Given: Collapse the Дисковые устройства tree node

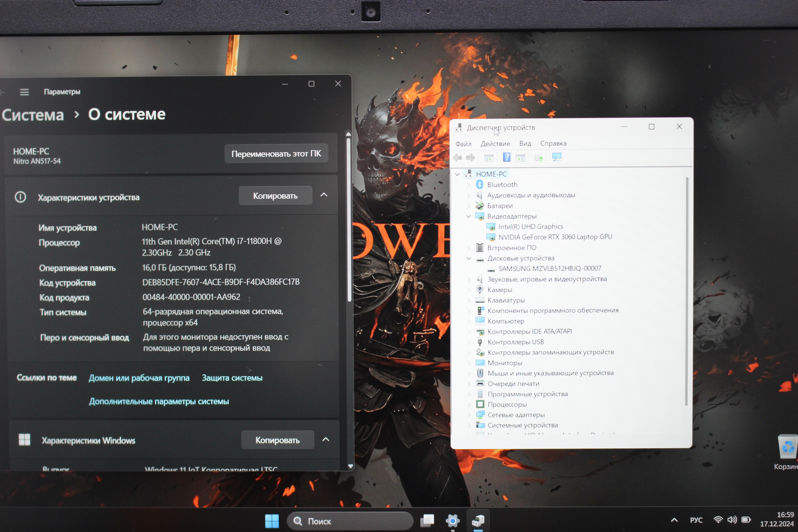Looking at the screenshot, I should click(469, 259).
